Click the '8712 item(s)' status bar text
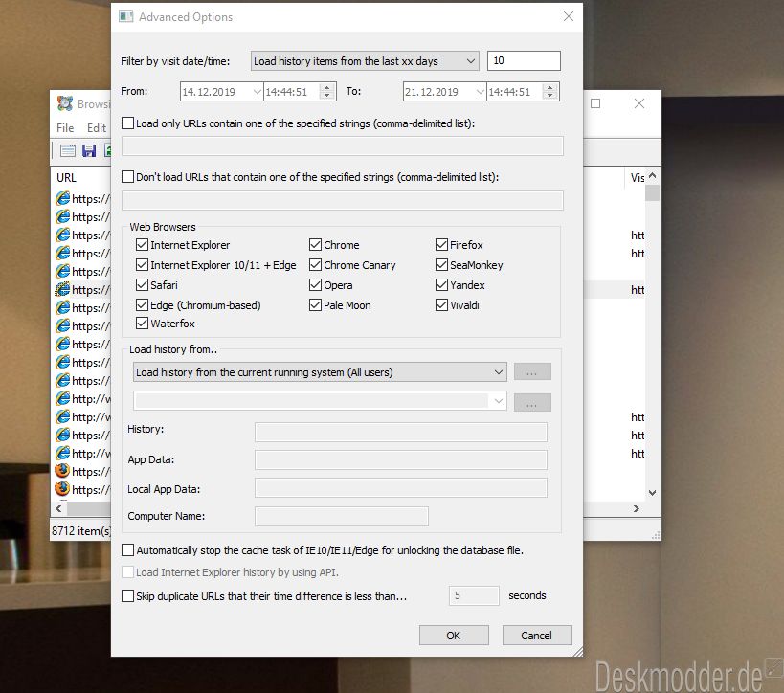784x693 pixels. [81, 530]
